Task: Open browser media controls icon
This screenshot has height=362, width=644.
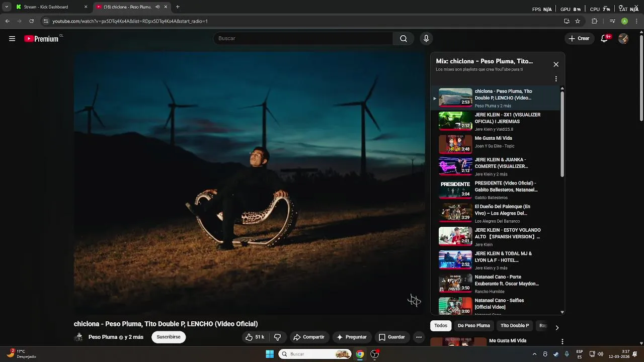Action: 612,21
